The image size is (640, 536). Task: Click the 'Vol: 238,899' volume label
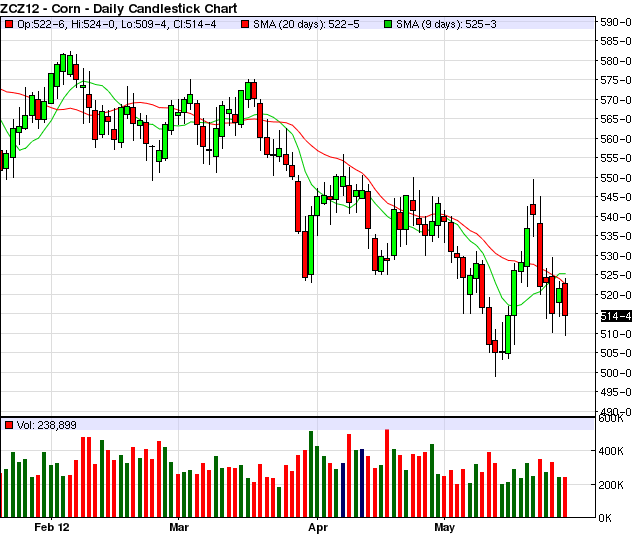click(47, 425)
